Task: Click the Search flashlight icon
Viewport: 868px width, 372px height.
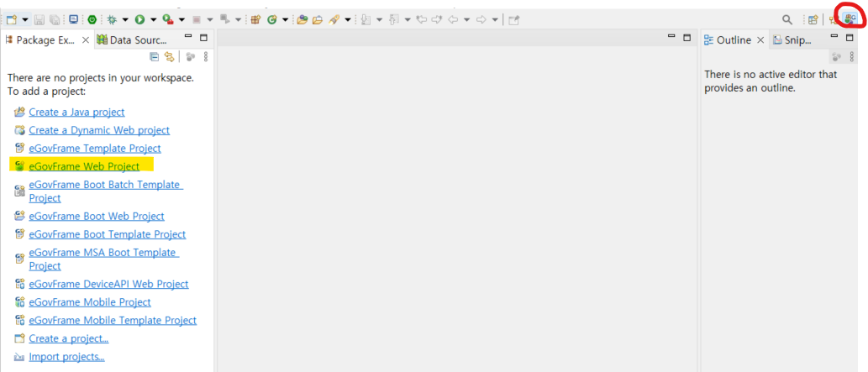Action: click(x=334, y=19)
